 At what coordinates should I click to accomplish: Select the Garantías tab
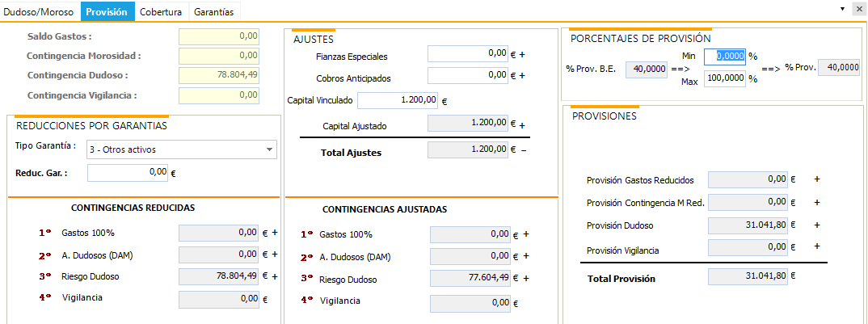click(x=215, y=11)
